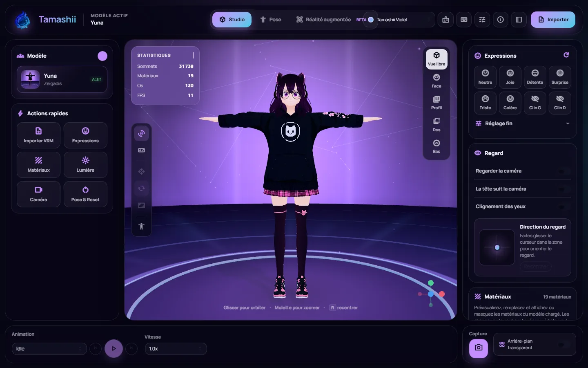The image size is (588, 368).
Task: Switch to the Pose tab
Action: [271, 20]
